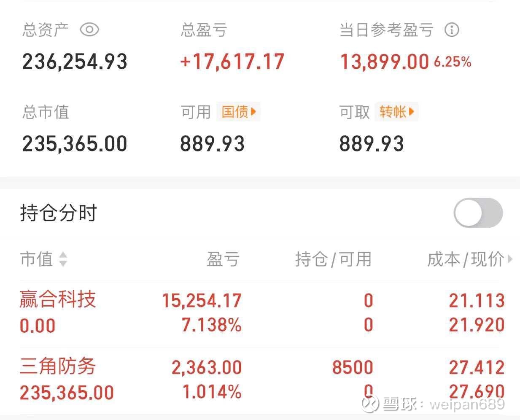Tap the orange arrow on 国债 tag

pyautogui.click(x=253, y=112)
